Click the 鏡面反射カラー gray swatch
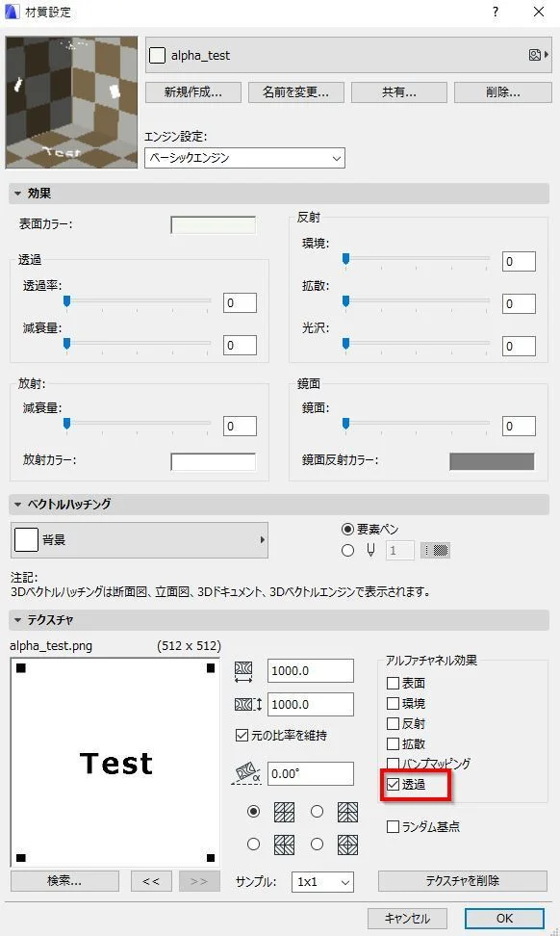Viewport: 560px width, 936px height. pyautogui.click(x=492, y=461)
